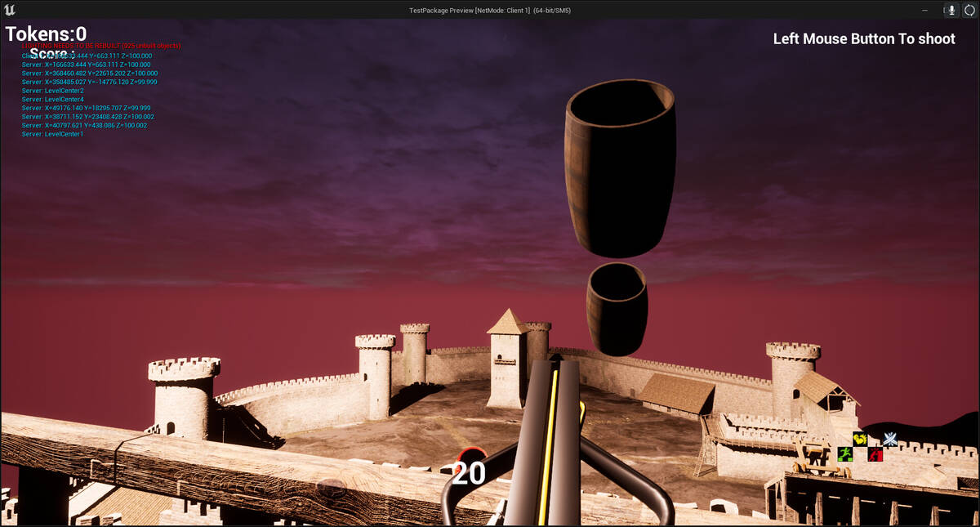980x527 pixels.
Task: Click the red figure ability icon
Action: click(875, 453)
